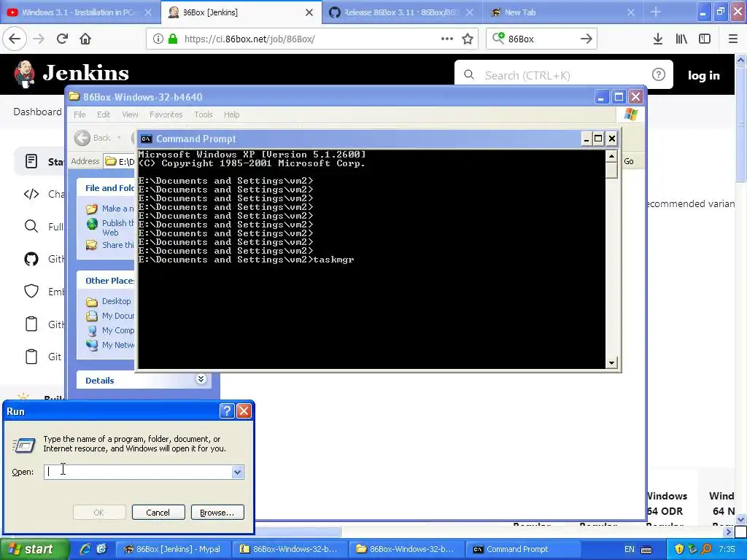Image resolution: width=747 pixels, height=560 pixels.
Task: Toggle the browser sidebar icon
Action: (x=705, y=39)
